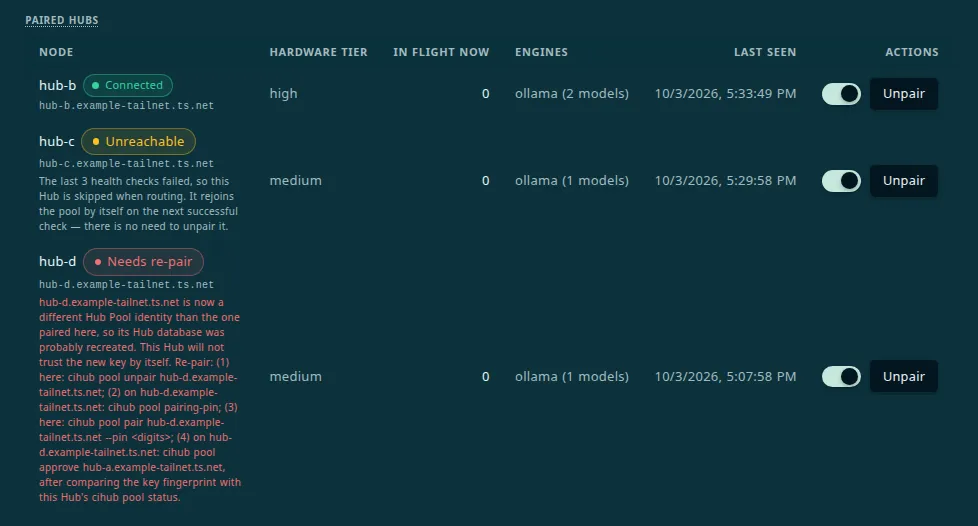Click hub-c's 'medium' hardware tier
978x526 pixels.
(296, 181)
